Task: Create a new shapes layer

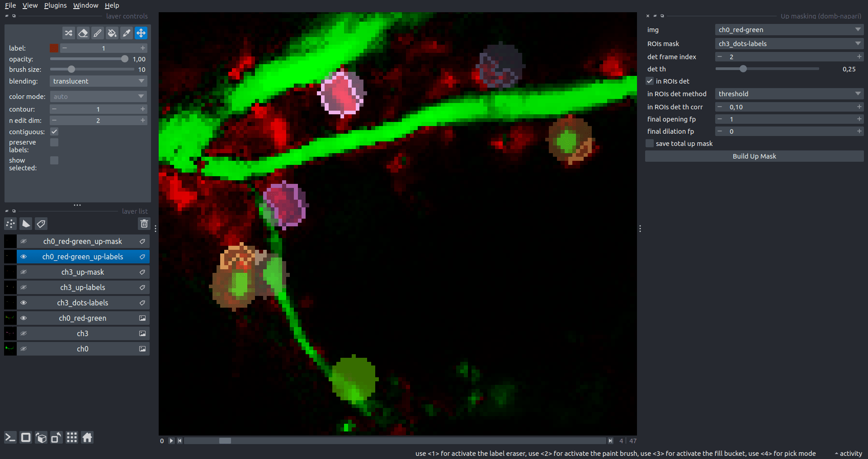Action: (x=26, y=224)
